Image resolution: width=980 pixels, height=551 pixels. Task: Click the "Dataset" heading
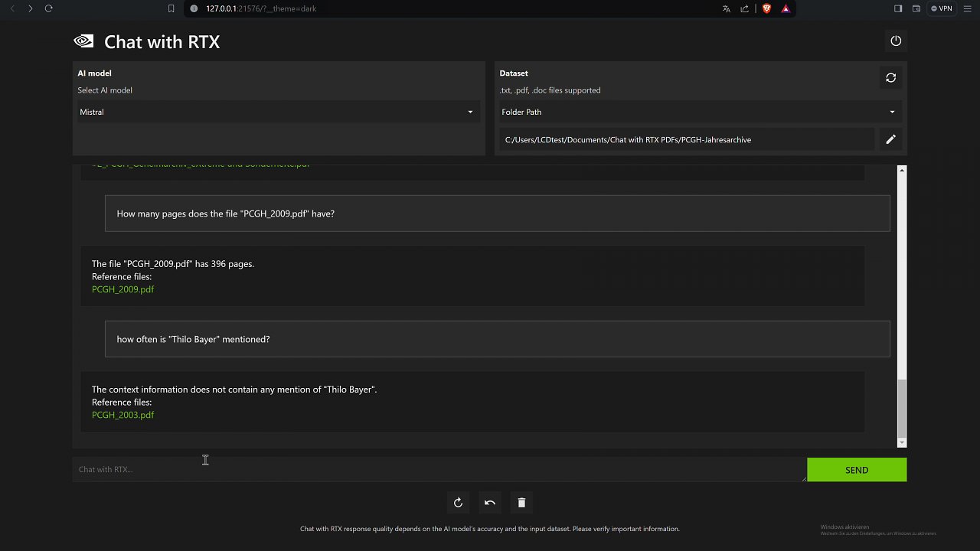(x=514, y=73)
